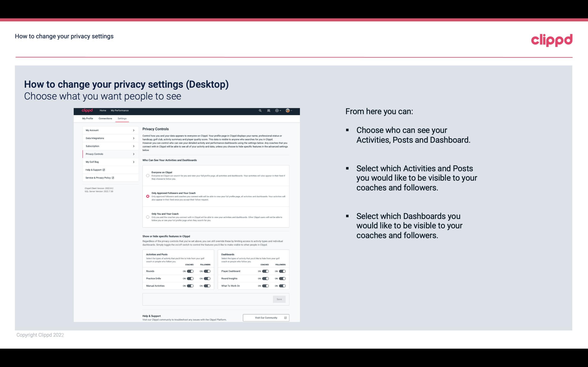Viewport: 588px width, 367px height.
Task: Click the Save button at bottom of form
Action: click(279, 299)
